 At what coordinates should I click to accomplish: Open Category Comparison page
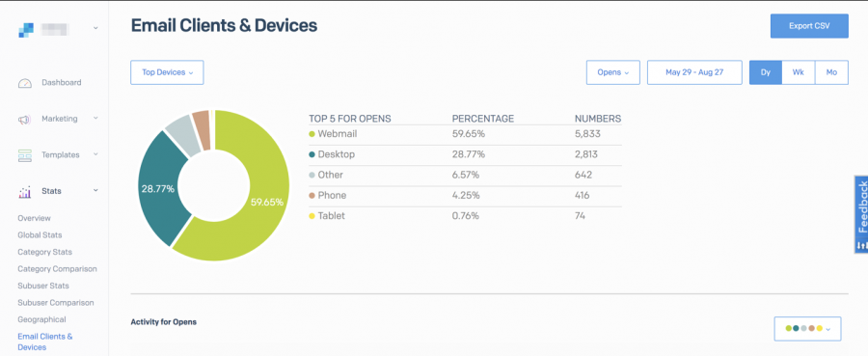[x=57, y=269]
